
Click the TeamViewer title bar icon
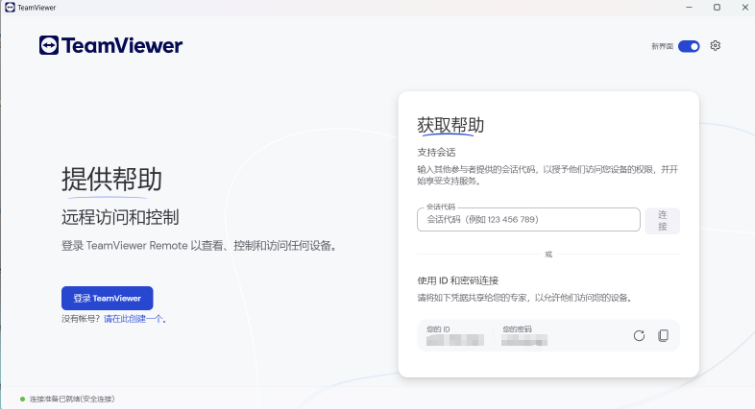10,7
